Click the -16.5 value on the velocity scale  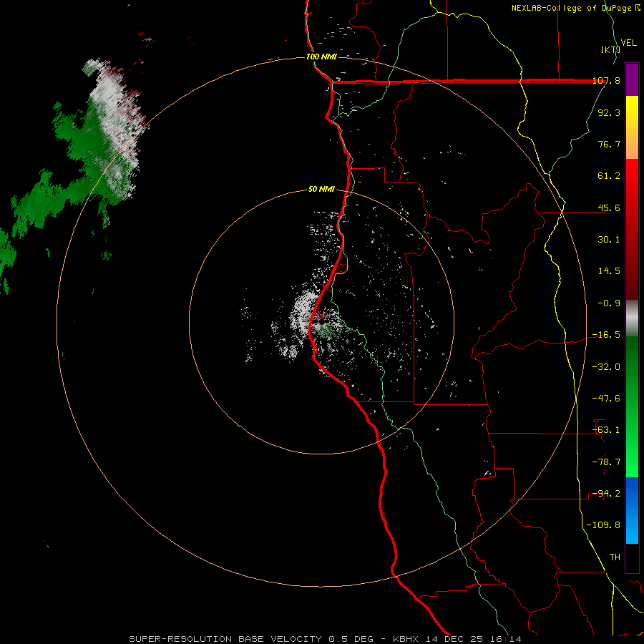[x=607, y=335]
